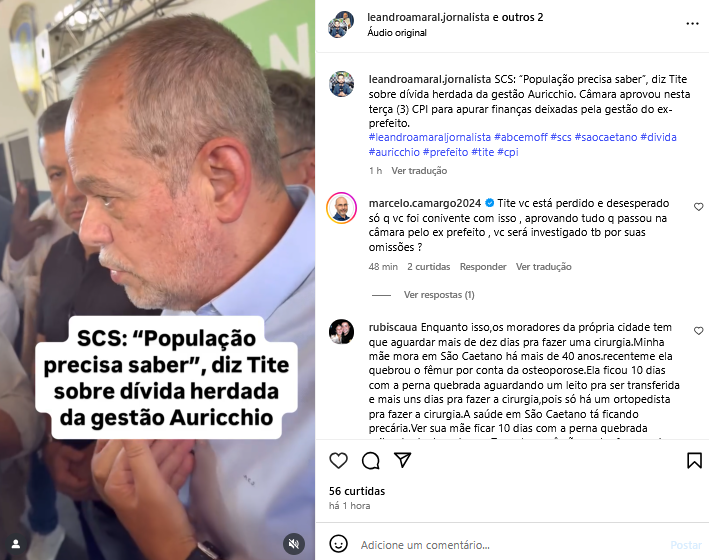Expand Ver respostas (1) replies
The height and width of the screenshot is (560, 709).
coord(439,295)
